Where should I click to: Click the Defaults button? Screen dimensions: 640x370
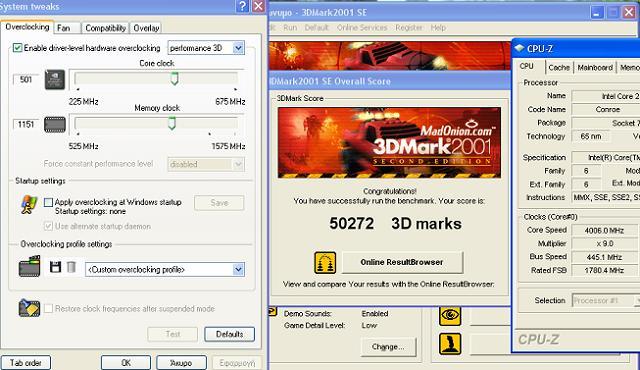coord(229,334)
